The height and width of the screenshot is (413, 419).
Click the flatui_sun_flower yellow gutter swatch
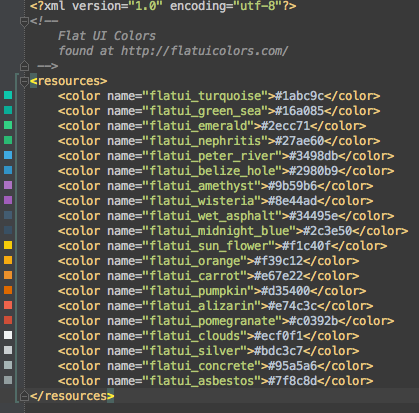(x=8, y=245)
